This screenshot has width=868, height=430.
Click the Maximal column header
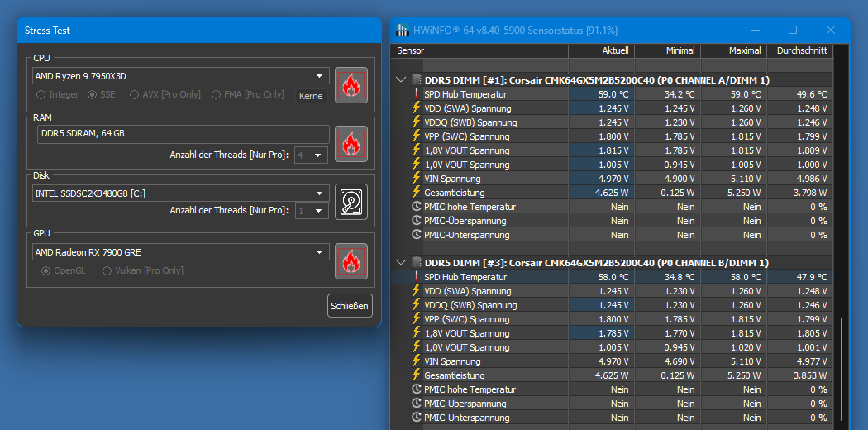coord(734,50)
